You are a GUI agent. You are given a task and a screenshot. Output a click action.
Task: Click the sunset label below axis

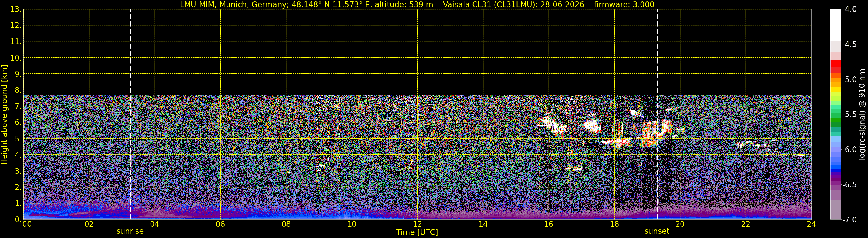[x=657, y=231]
